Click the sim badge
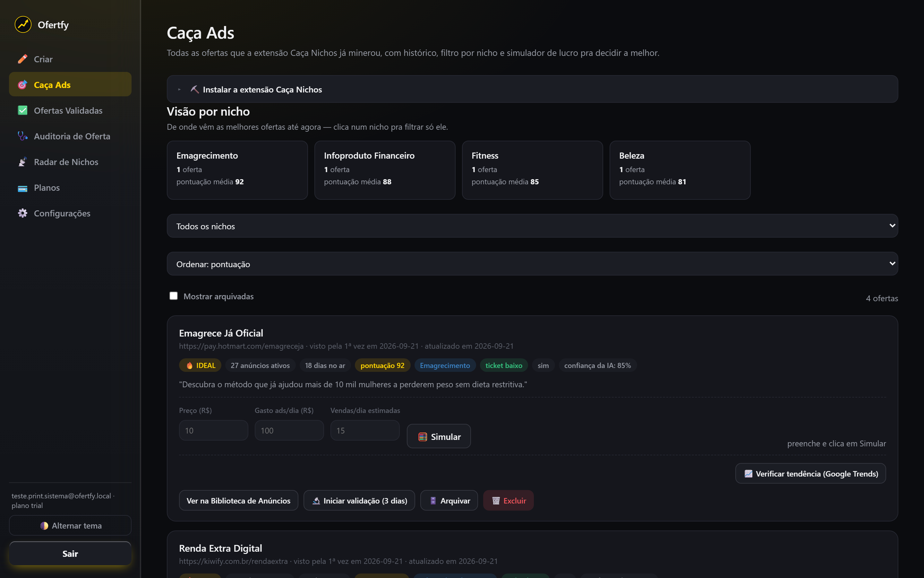The width and height of the screenshot is (924, 578). click(x=543, y=365)
